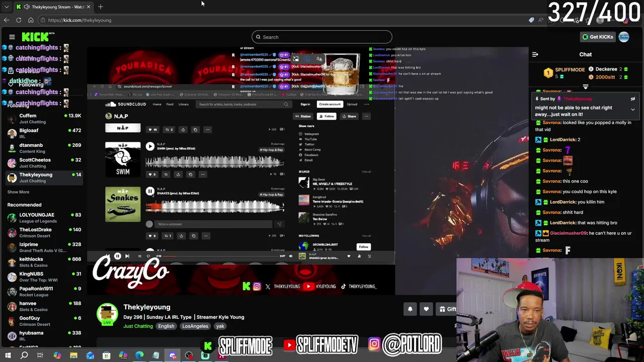
Task: Open the Gift subs button
Action: point(447,309)
